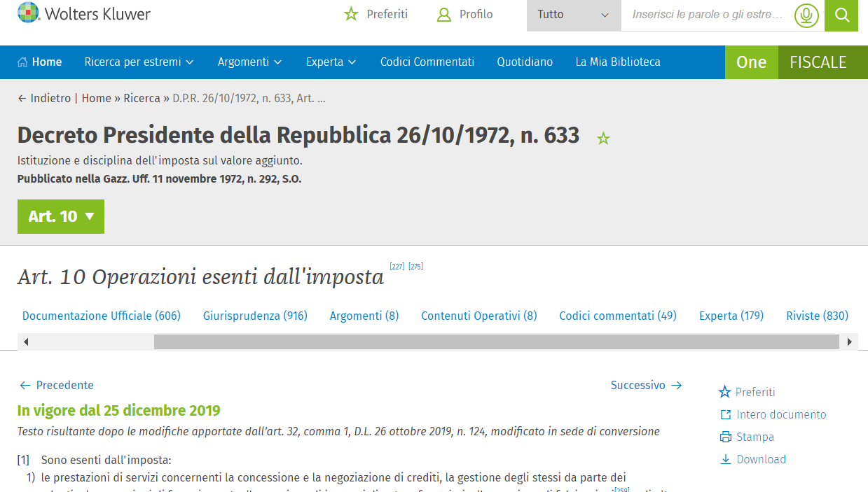Open Stampa print option in sidebar
Image resolution: width=868 pixels, height=492 pixels.
pos(747,437)
